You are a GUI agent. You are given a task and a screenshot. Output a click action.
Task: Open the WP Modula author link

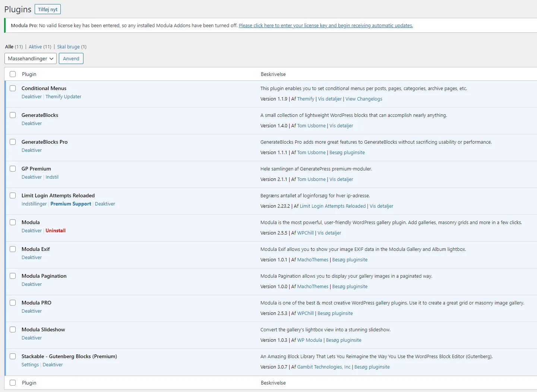coord(309,340)
